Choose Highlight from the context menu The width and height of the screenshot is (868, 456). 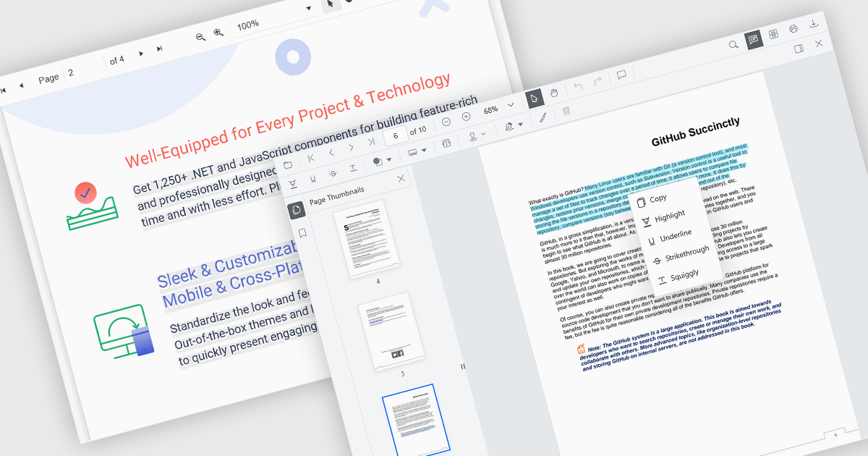[669, 216]
